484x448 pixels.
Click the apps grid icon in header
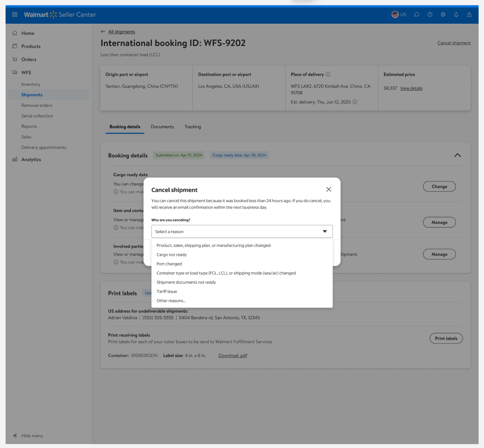tap(15, 15)
